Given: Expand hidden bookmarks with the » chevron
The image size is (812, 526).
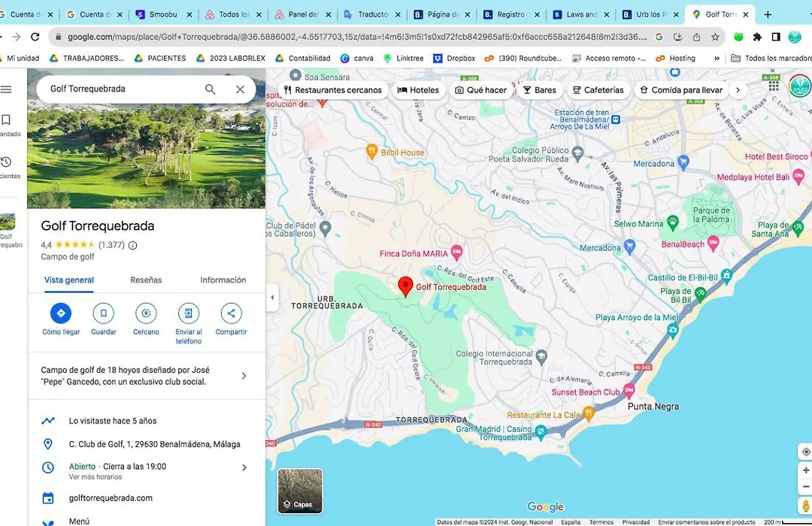Looking at the screenshot, I should tap(717, 59).
